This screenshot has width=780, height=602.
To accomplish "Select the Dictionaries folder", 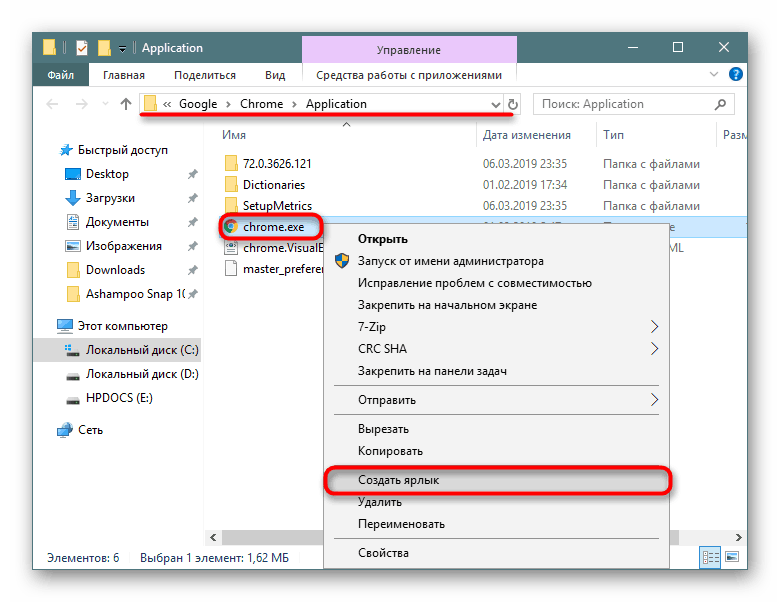I will tap(274, 185).
